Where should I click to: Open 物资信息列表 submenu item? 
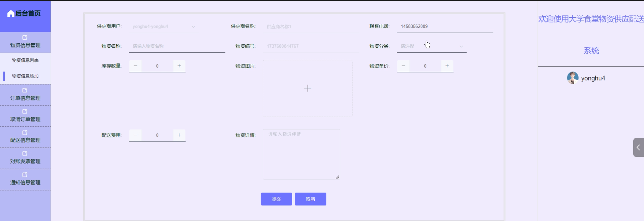[x=25, y=60]
